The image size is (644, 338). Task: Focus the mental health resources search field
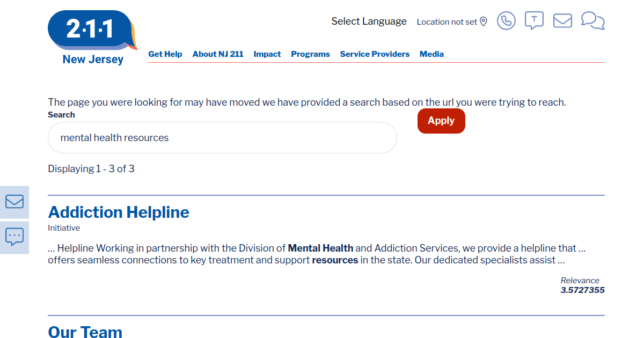222,138
